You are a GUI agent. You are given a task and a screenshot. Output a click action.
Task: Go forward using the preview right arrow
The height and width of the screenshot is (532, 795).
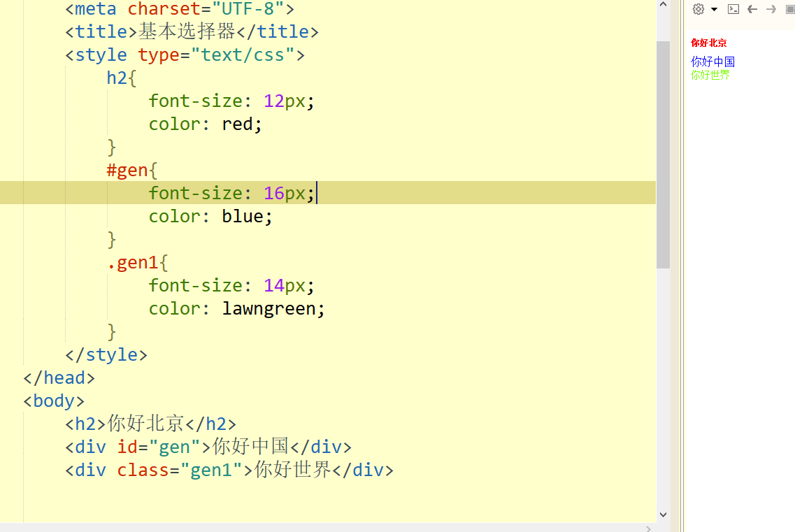771,9
